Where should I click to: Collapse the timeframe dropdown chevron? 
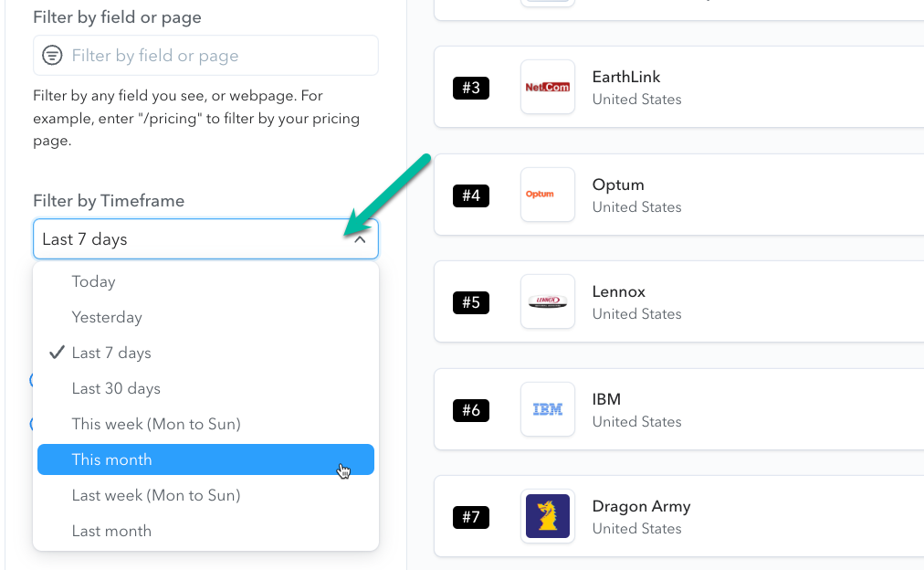[x=360, y=239]
